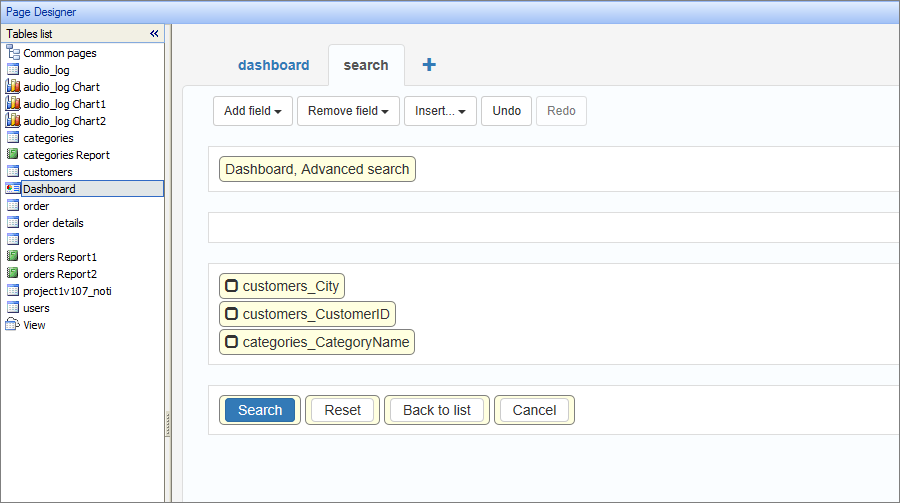This screenshot has width=900, height=503.
Task: Click the project1v107_noti table icon
Action: tap(13, 291)
